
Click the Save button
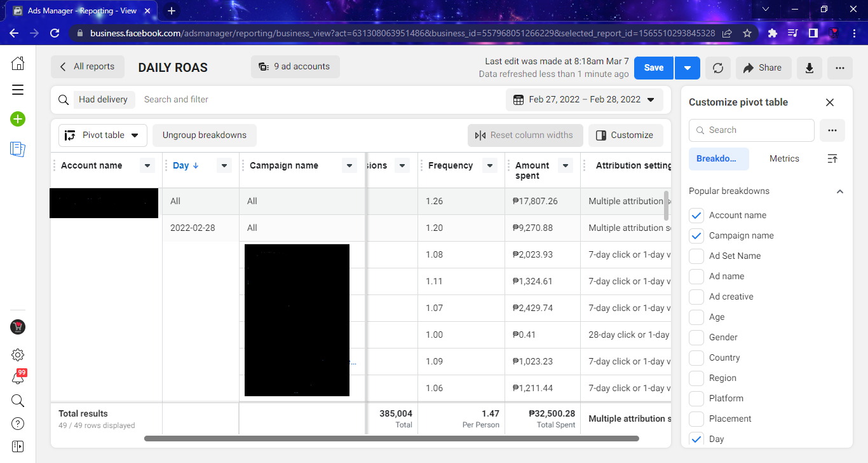(653, 68)
